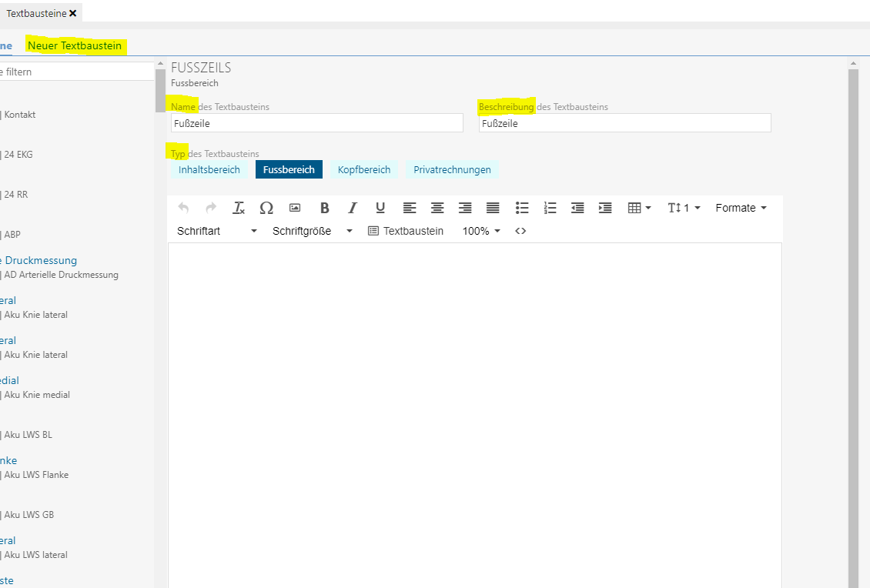Expand the Schriftgröße dropdown

point(312,231)
